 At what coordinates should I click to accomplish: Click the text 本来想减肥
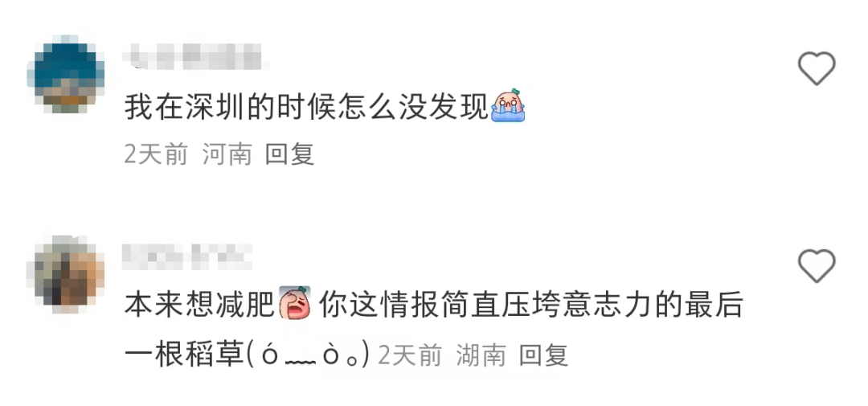click(200, 305)
